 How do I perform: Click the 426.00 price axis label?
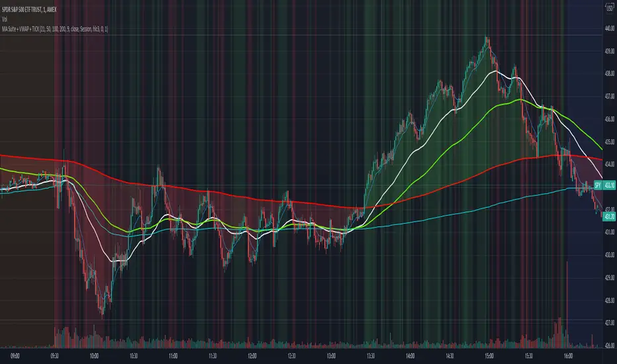click(610, 345)
